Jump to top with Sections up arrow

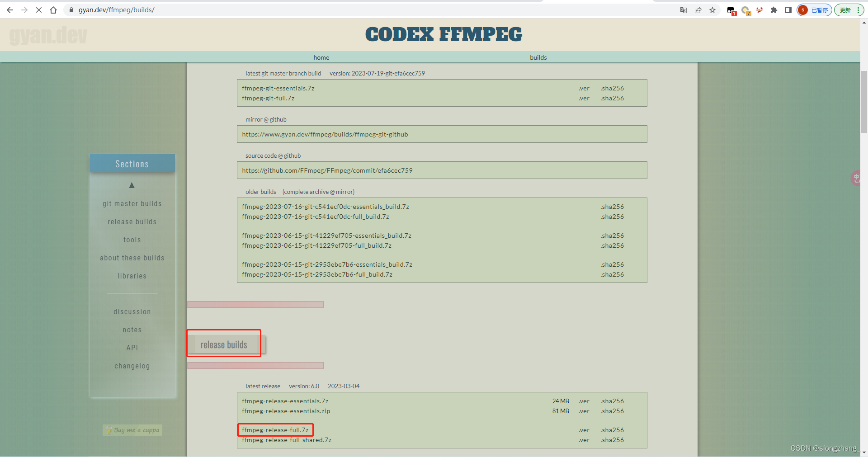click(x=132, y=185)
